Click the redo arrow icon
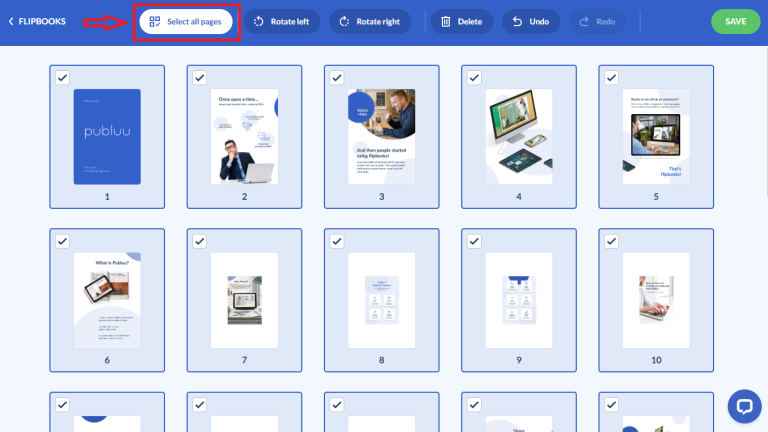Image resolution: width=768 pixels, height=432 pixels. click(x=584, y=22)
